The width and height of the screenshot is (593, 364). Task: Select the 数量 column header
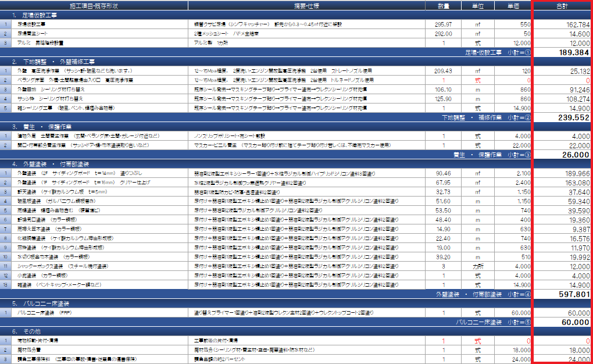pyautogui.click(x=443, y=6)
